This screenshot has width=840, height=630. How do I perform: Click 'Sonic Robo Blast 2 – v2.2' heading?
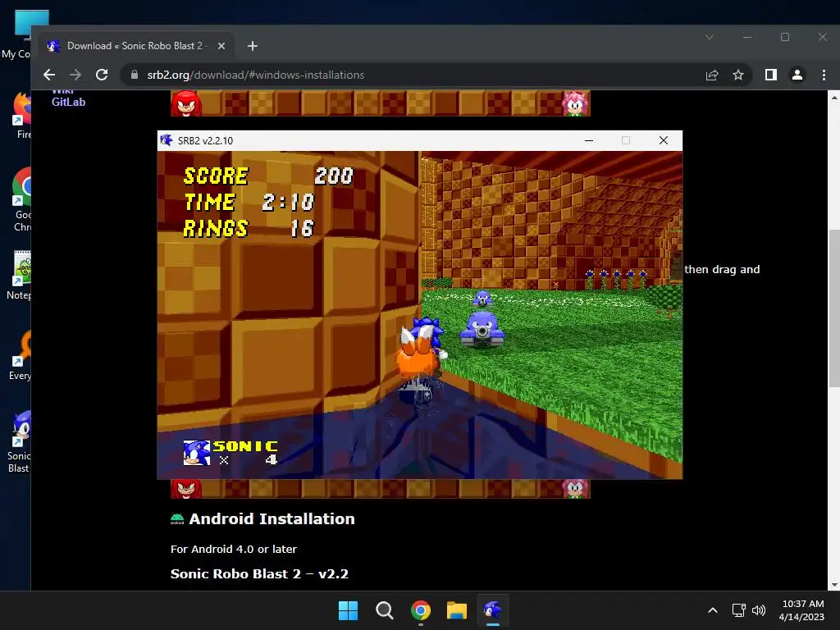click(259, 573)
